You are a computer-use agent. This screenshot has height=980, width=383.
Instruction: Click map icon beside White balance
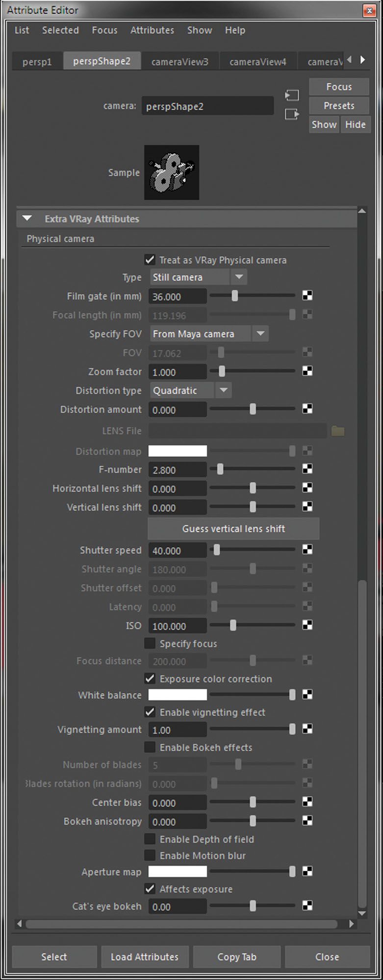pos(307,694)
